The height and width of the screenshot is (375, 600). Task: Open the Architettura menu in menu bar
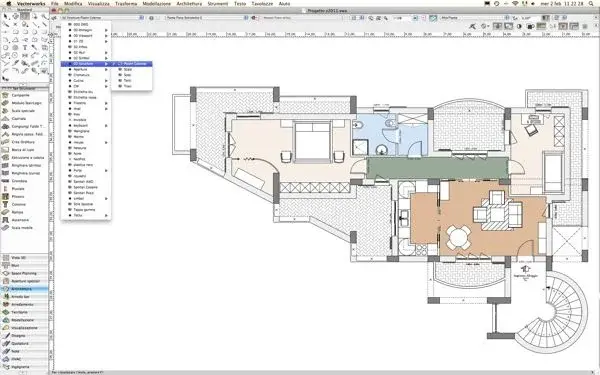189,3
